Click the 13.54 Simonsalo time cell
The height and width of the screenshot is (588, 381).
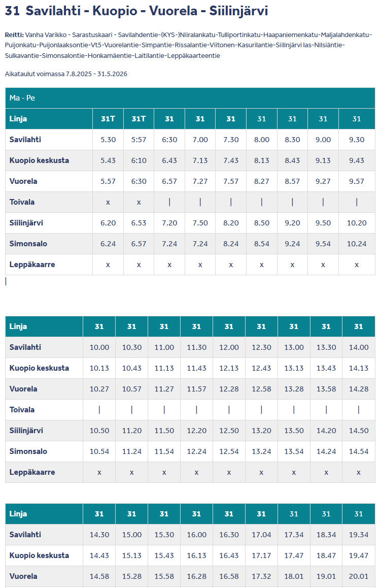pos(294,451)
